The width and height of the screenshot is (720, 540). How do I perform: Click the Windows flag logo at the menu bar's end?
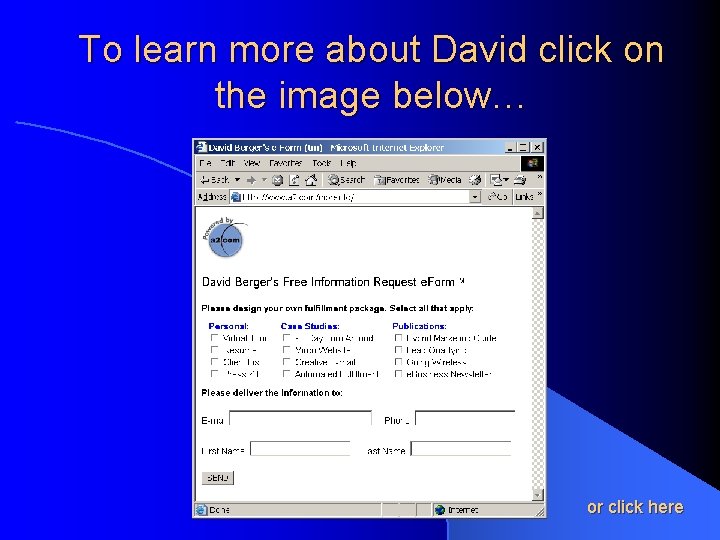(x=532, y=163)
